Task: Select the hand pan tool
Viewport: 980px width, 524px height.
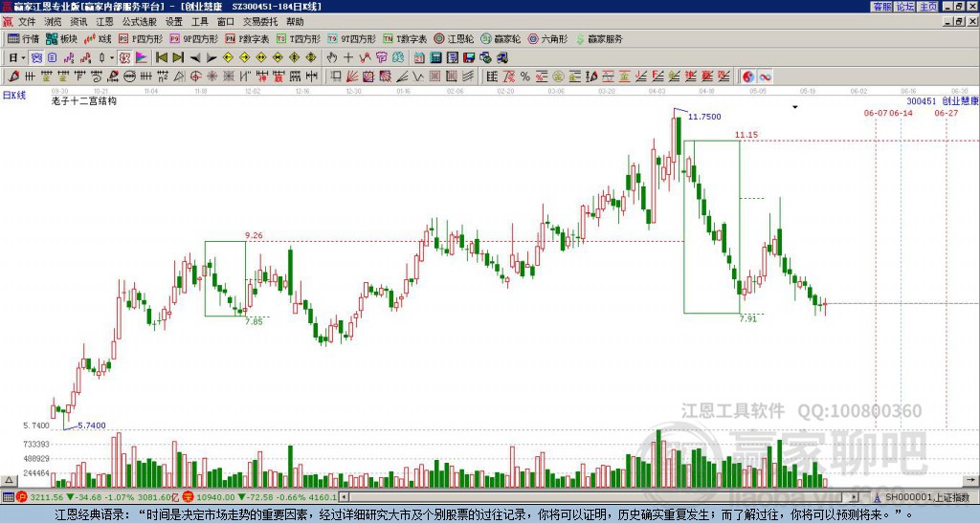Action: [x=331, y=58]
